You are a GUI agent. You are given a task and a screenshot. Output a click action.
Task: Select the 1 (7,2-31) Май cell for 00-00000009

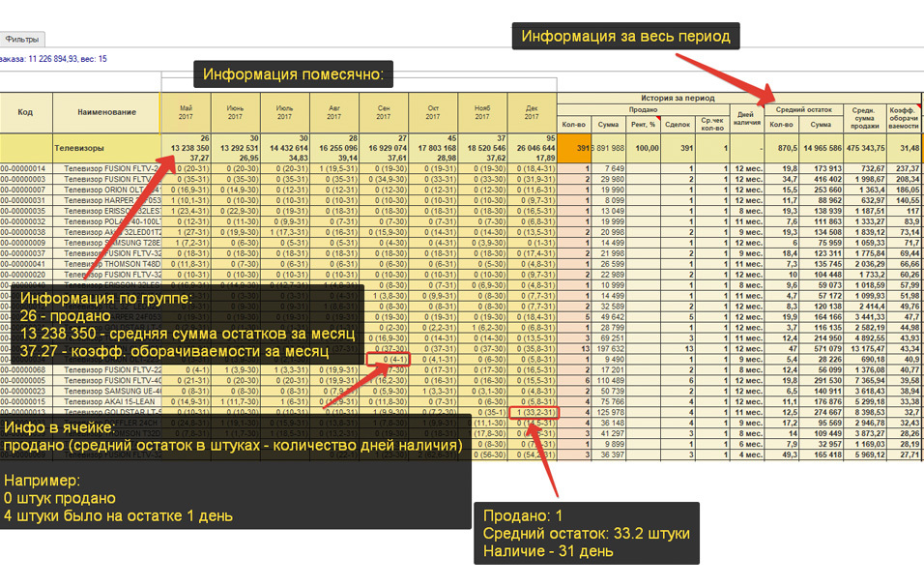pos(187,243)
